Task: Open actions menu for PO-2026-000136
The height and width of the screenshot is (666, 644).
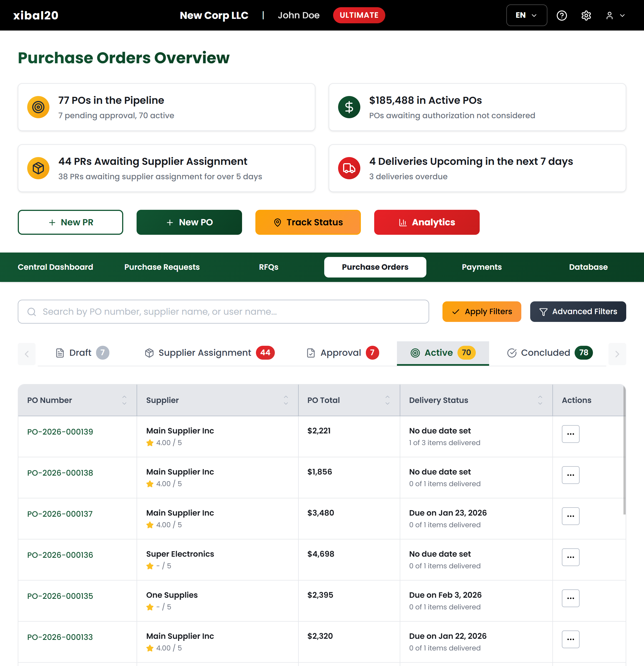Action: (570, 557)
